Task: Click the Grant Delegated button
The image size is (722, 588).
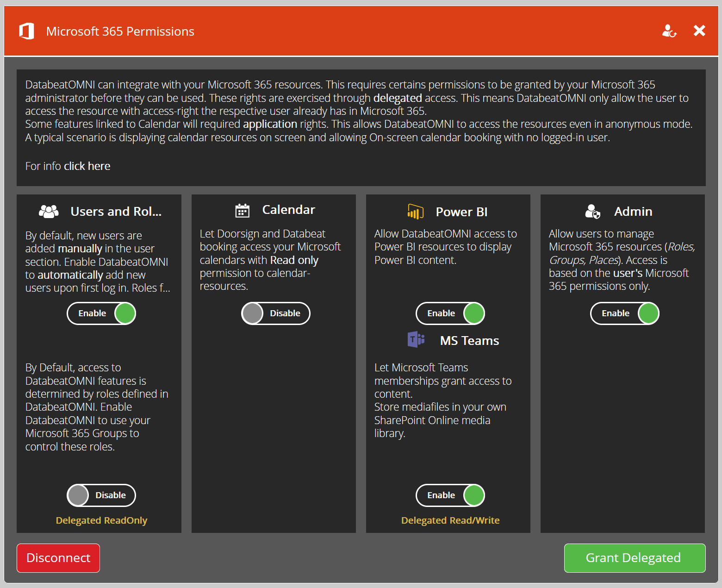Action: pos(635,558)
